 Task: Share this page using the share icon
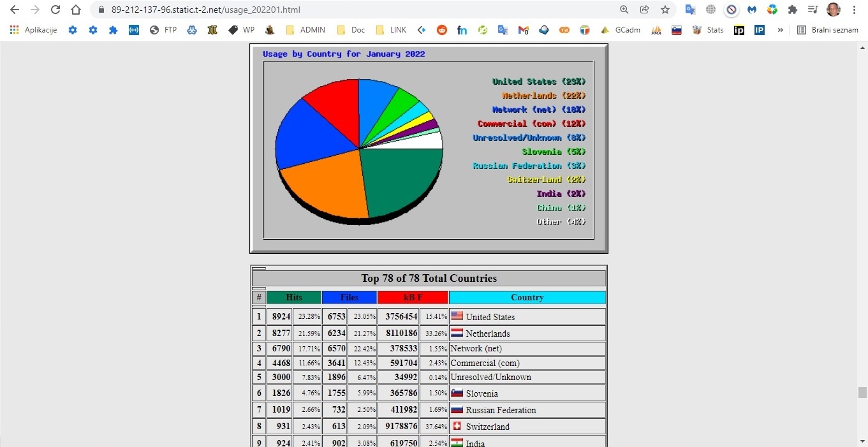(x=645, y=10)
